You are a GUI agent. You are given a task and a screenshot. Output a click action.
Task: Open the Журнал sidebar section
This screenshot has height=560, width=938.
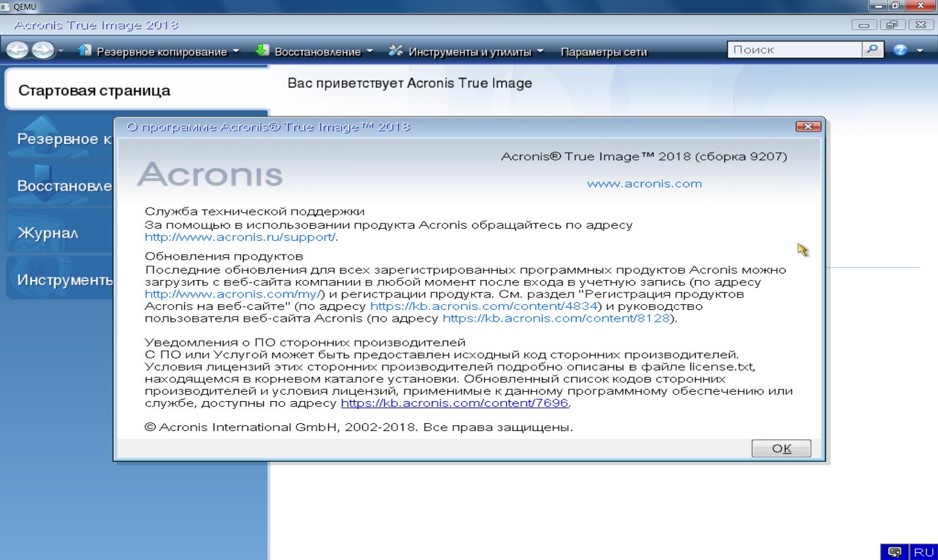[60, 232]
